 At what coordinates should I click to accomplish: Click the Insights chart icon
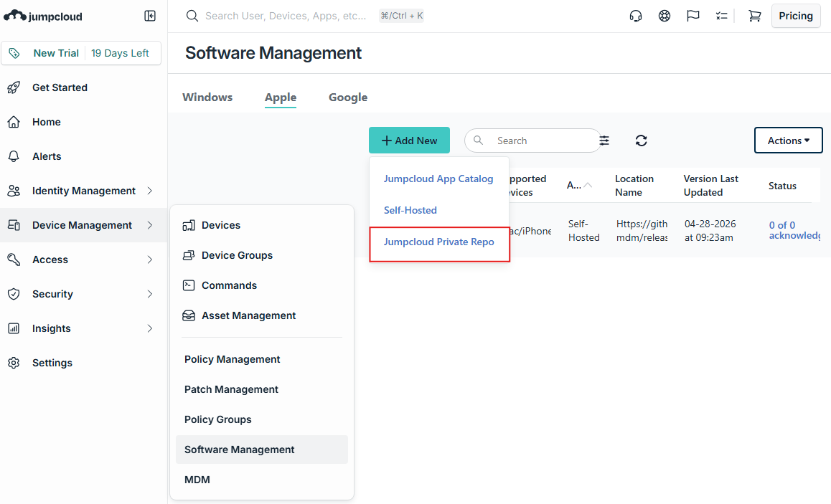coord(14,328)
